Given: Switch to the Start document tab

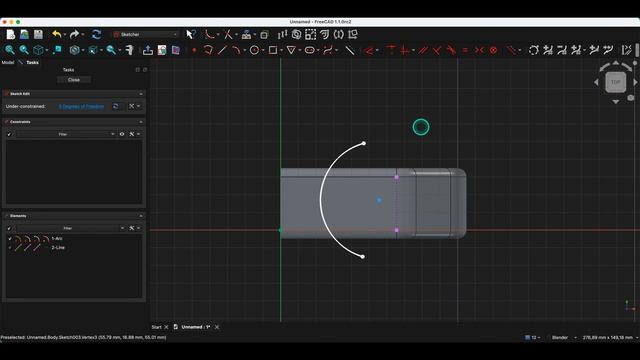Looking at the screenshot, I should (x=156, y=327).
